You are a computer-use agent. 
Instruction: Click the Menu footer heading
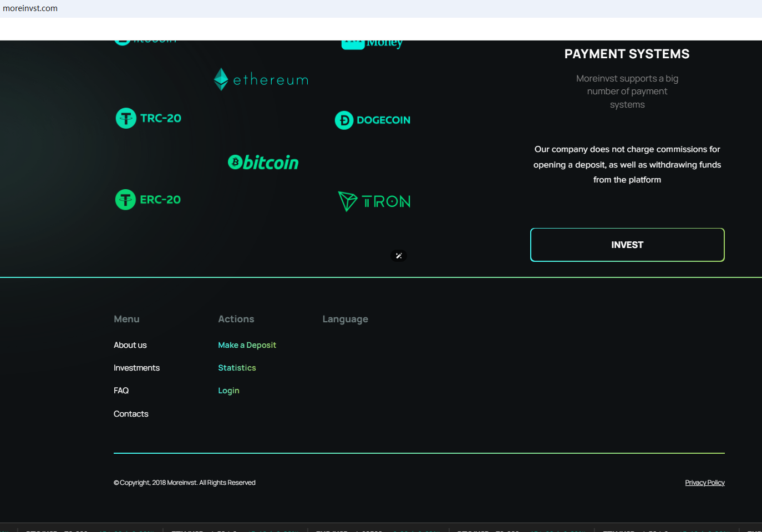pos(126,319)
